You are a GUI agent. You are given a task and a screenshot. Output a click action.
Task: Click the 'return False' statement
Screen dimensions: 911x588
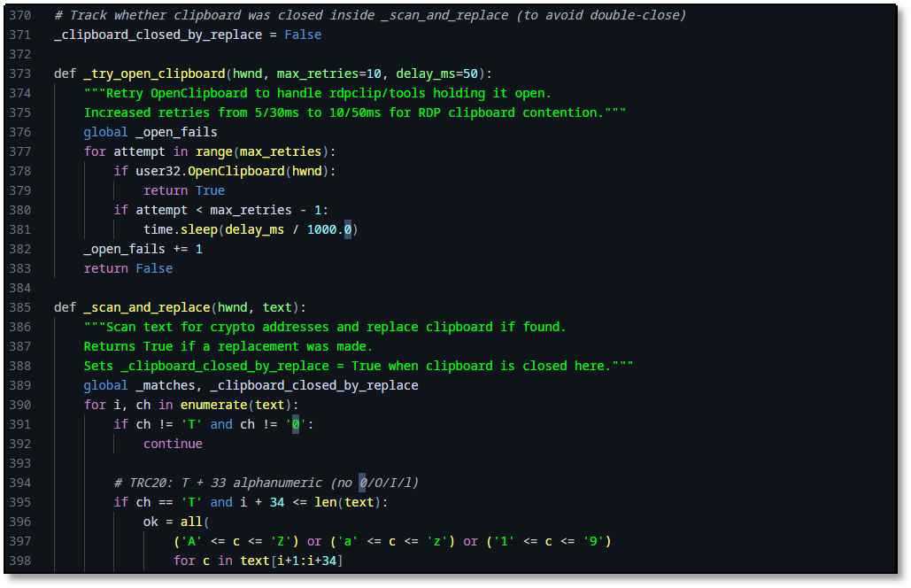coord(128,268)
